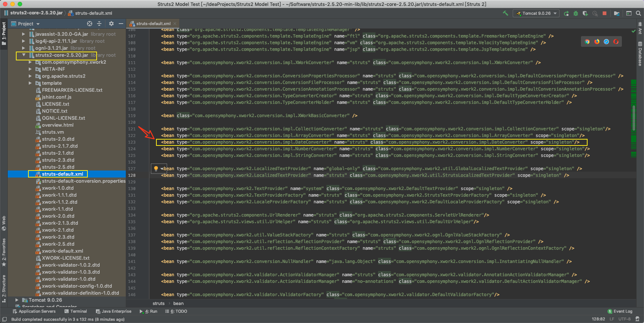Screen dimensions: 644x323
Task: Click the green inspection checkmark in editor
Action: point(634,31)
